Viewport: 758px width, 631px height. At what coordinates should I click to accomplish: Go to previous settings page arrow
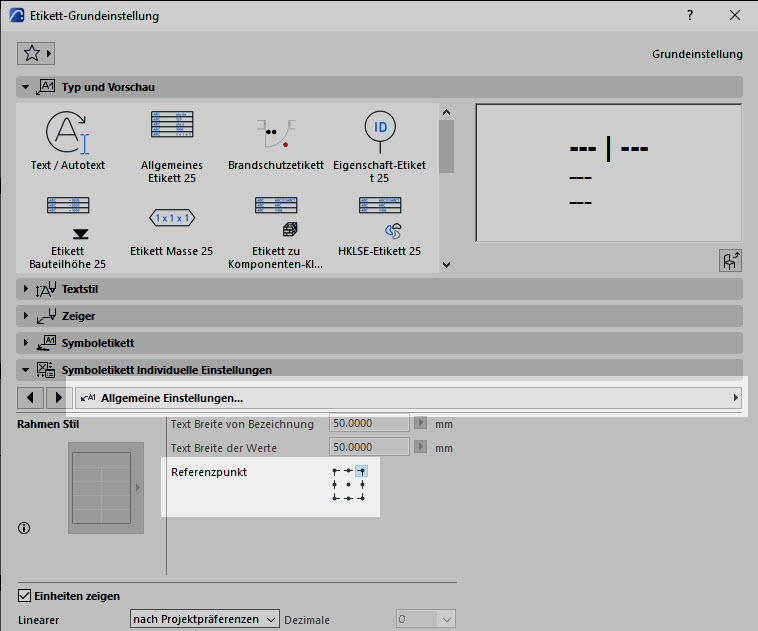30,397
